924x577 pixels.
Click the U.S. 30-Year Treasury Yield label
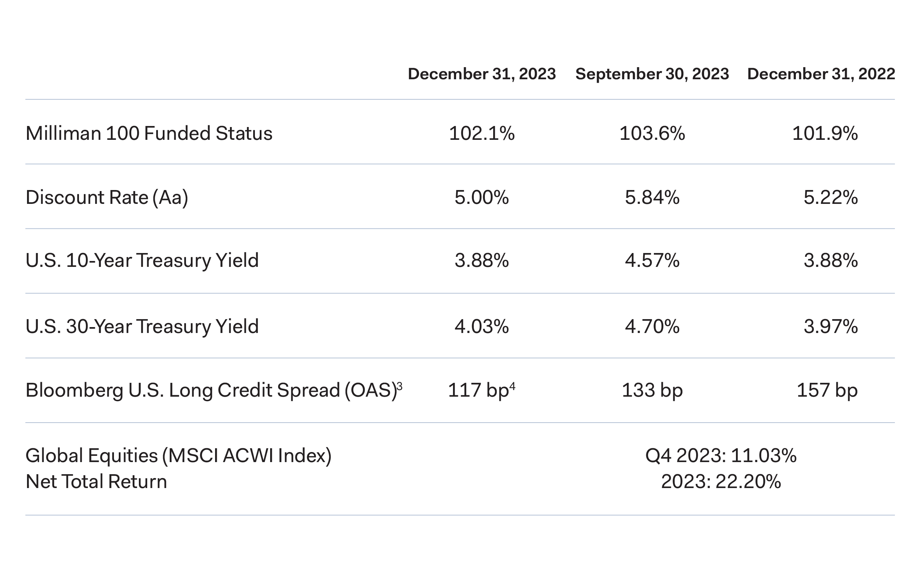(142, 327)
